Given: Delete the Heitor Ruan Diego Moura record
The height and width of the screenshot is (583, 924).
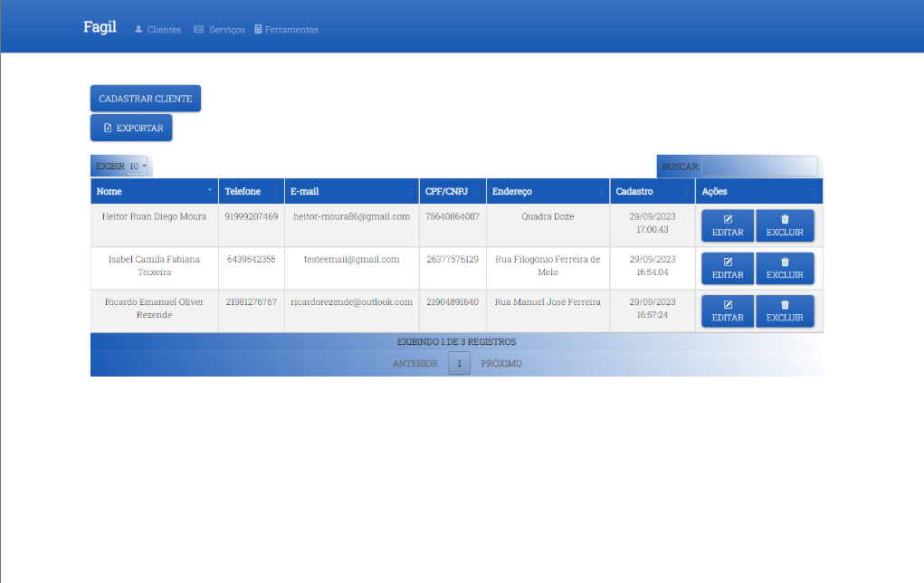Looking at the screenshot, I should pos(785,226).
